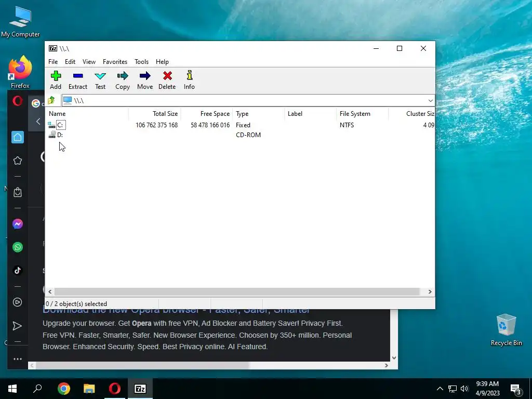Open Opera sidebar three-dot more menu
532x399 pixels.
tap(18, 359)
